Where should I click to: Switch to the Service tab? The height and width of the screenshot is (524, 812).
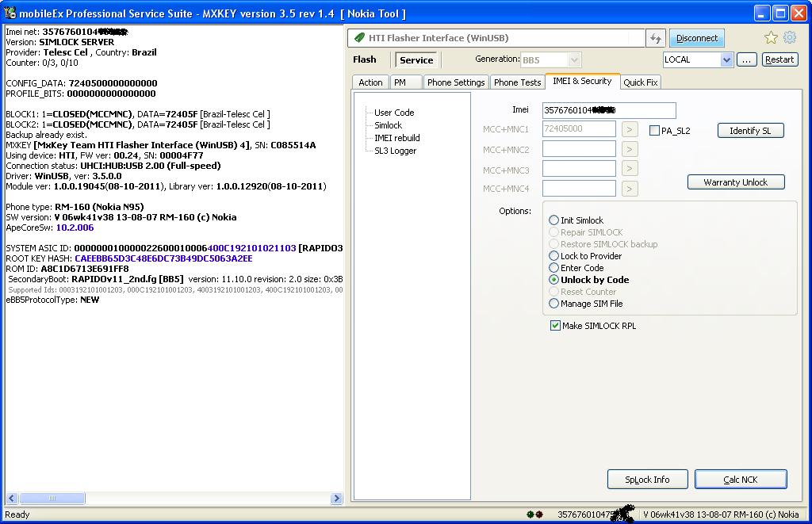pyautogui.click(x=416, y=60)
